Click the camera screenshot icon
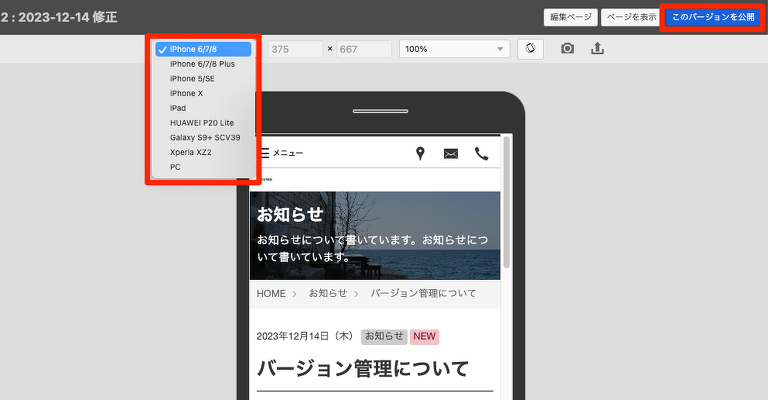The image size is (768, 400). click(567, 48)
